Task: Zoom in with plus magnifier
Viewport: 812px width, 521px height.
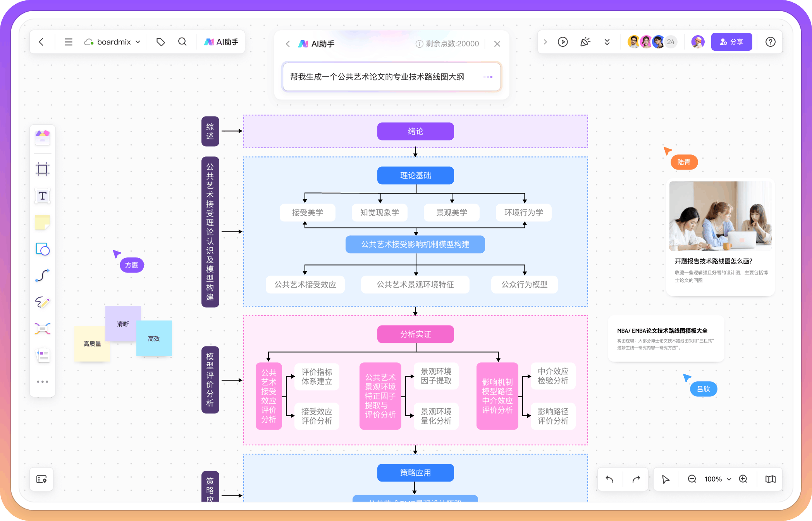Action: pyautogui.click(x=743, y=479)
